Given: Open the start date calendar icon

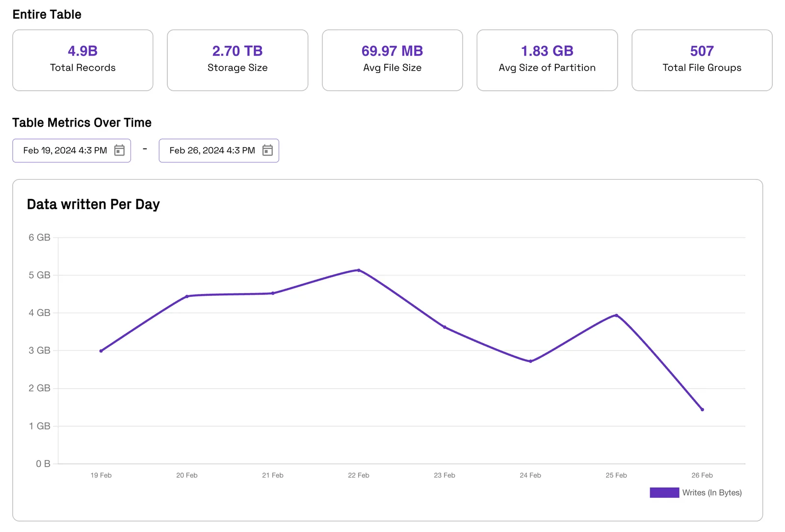Looking at the screenshot, I should [119, 150].
